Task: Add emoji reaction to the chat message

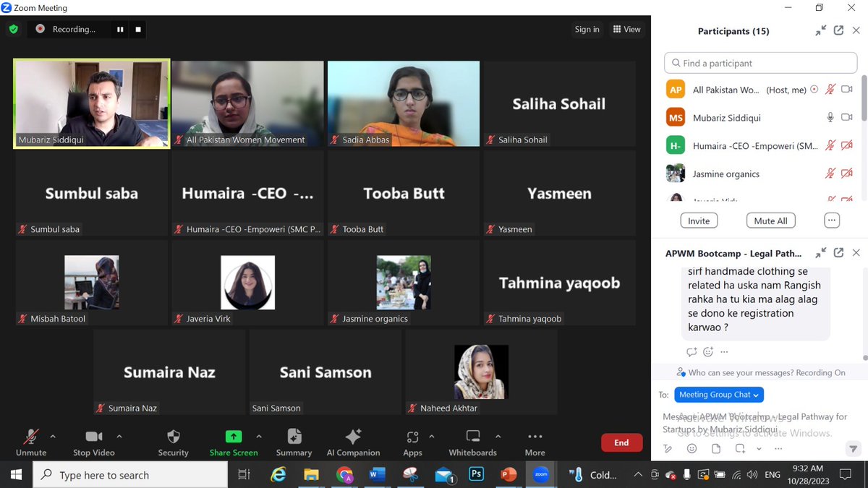Action: coord(708,352)
